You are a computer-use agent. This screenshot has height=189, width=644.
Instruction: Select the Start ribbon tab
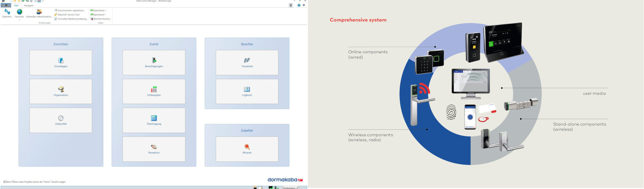[16, 5]
